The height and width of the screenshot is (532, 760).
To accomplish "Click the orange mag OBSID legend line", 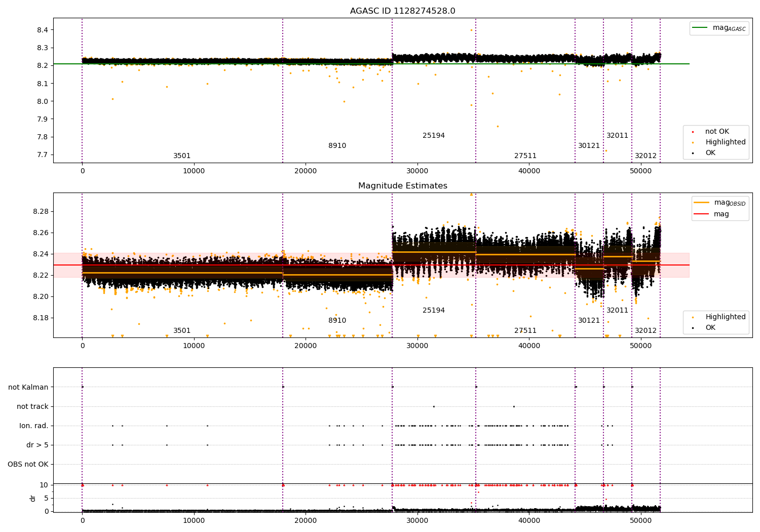I will click(x=702, y=203).
